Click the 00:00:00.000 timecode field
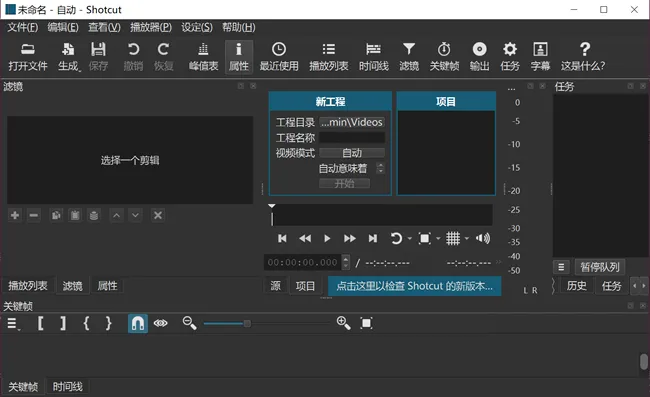The height and width of the screenshot is (397, 650). (303, 262)
